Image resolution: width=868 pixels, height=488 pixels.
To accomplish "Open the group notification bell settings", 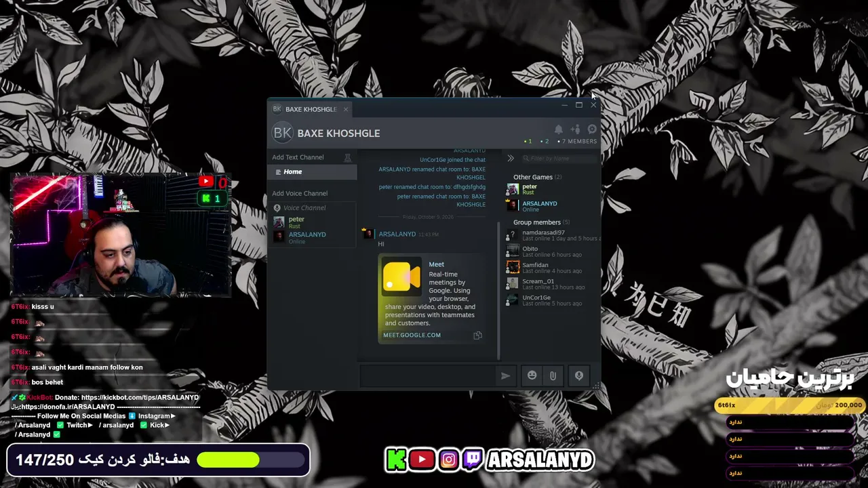I will [x=558, y=129].
